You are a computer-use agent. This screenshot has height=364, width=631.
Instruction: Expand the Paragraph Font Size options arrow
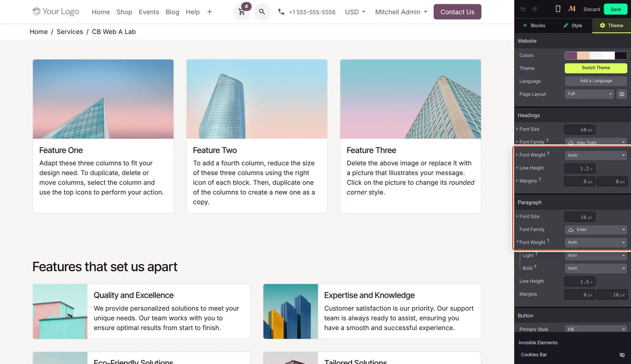(x=517, y=216)
